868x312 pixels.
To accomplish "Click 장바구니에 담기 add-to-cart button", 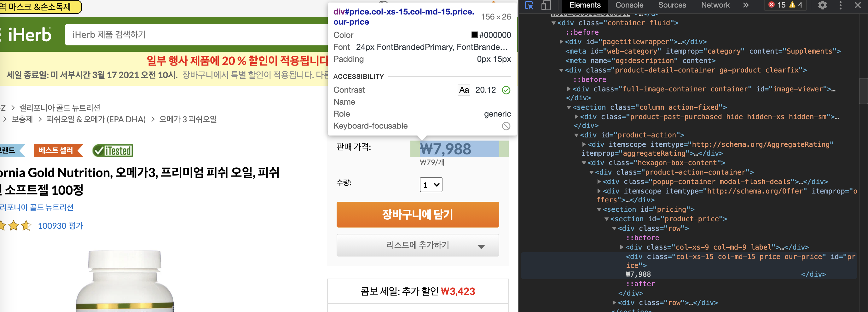I will pyautogui.click(x=418, y=214).
